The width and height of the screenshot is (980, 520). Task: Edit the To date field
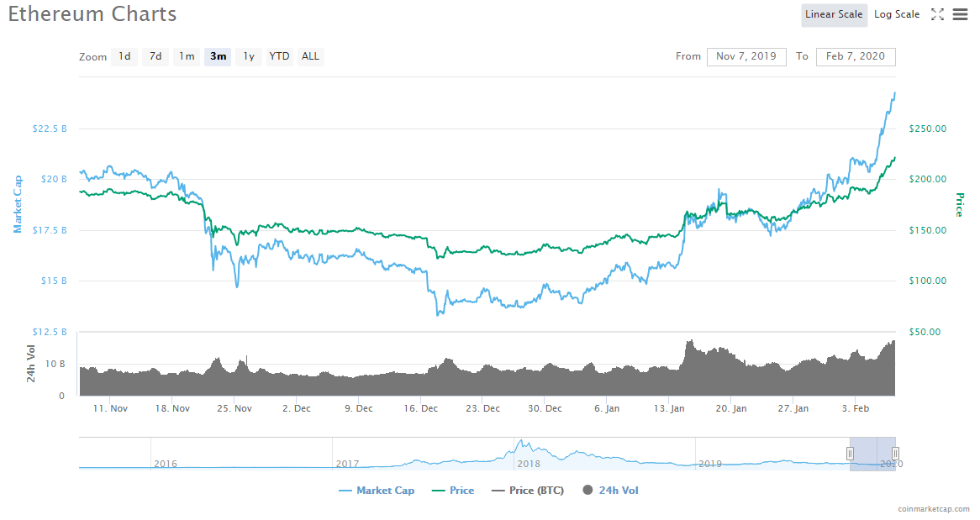pos(856,56)
